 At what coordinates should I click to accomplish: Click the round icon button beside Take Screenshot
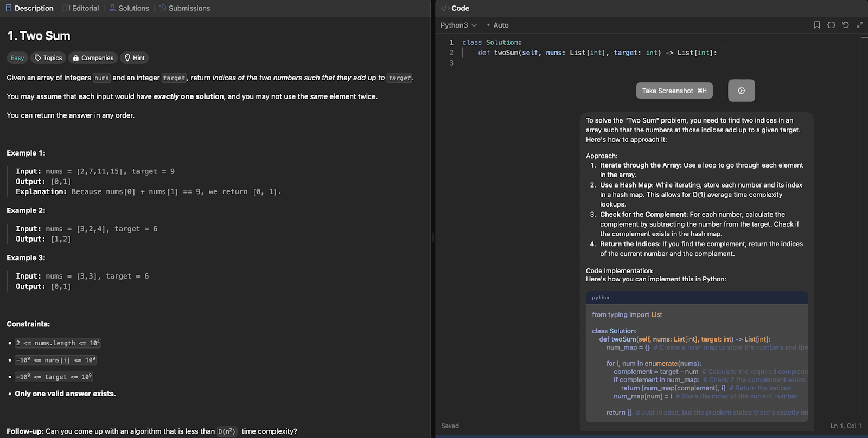click(741, 91)
